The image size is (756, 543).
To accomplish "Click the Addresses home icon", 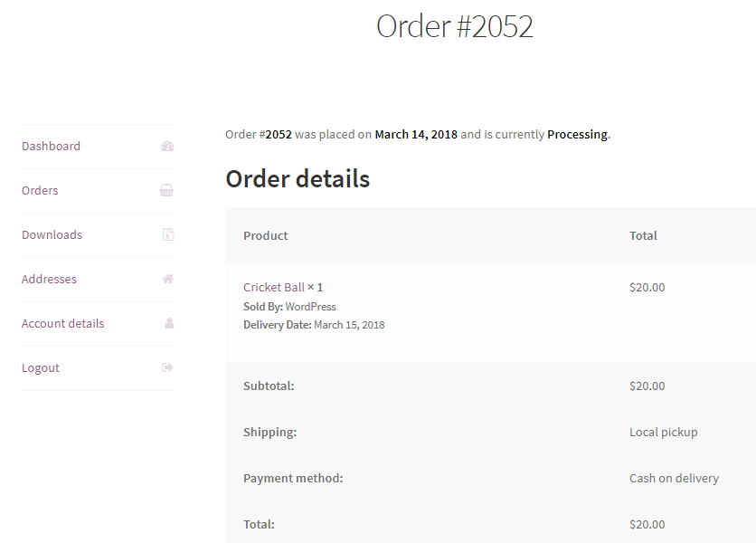I will pos(167,280).
